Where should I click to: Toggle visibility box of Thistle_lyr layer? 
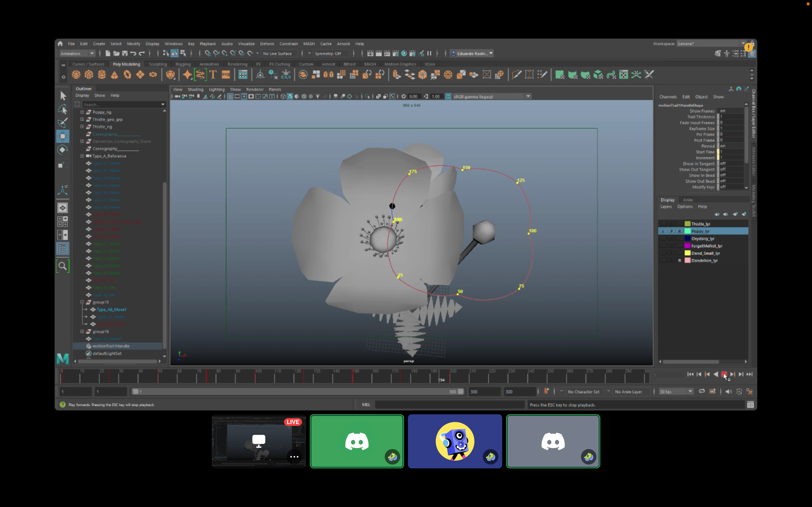pos(663,224)
